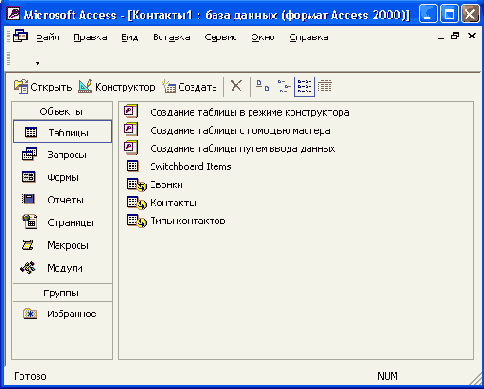Image resolution: width=484 pixels, height=389 pixels.
Task: Minimize the inner database window
Action: 441,37
